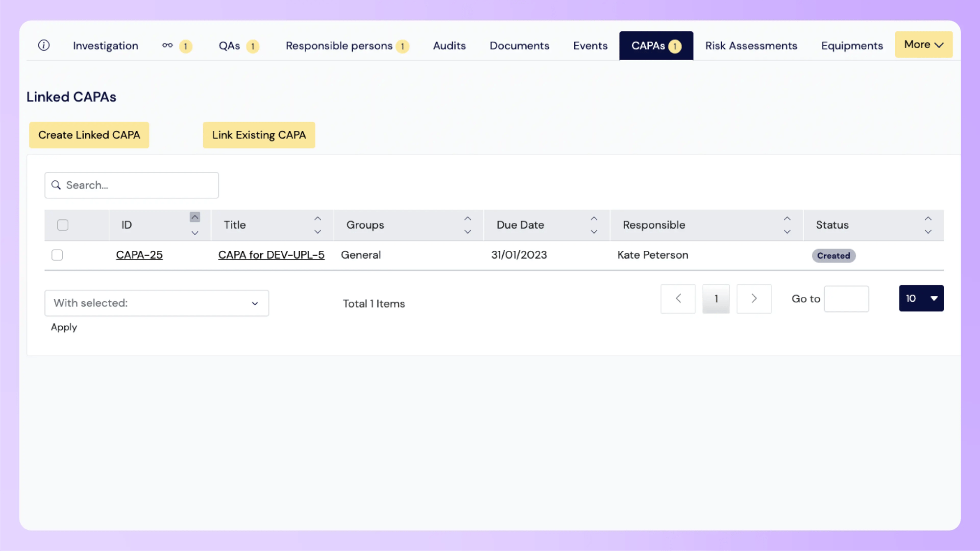Switch to the Risk Assessments tab
Screen dimensions: 980x551
pos(751,46)
